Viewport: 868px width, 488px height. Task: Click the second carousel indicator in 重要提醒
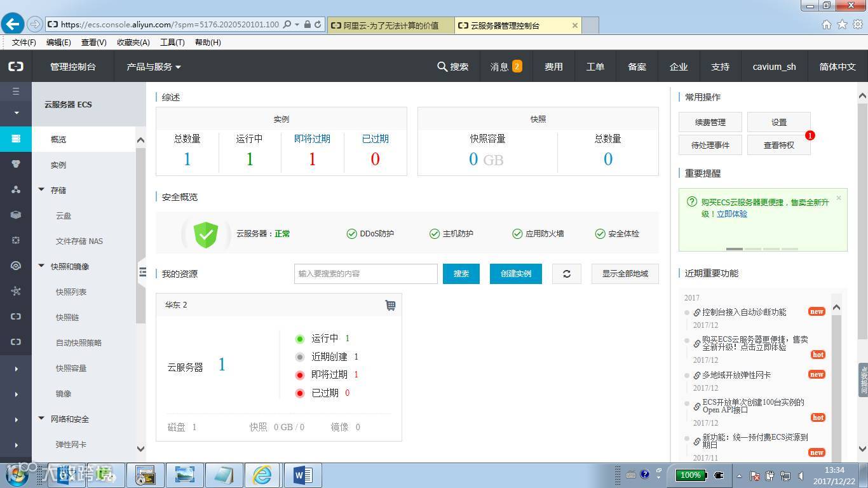pyautogui.click(x=753, y=249)
